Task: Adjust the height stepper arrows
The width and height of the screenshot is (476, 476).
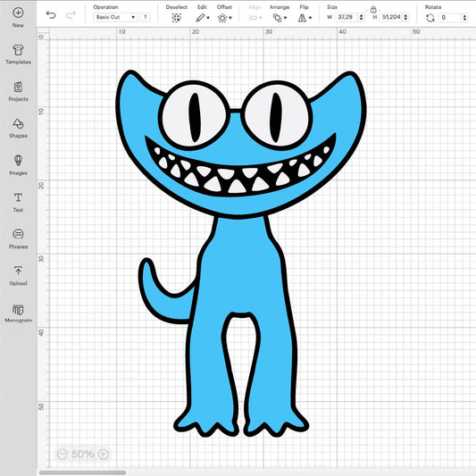Action: point(405,17)
